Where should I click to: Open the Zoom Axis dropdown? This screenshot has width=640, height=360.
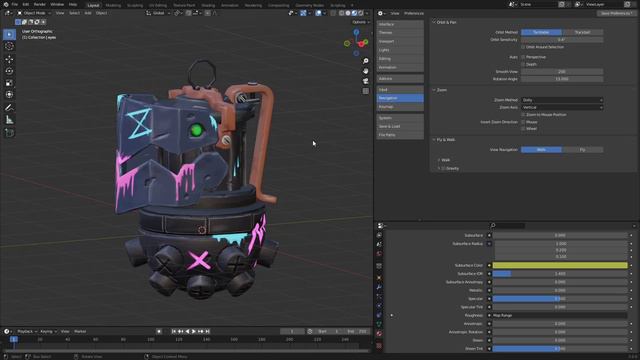click(x=562, y=107)
